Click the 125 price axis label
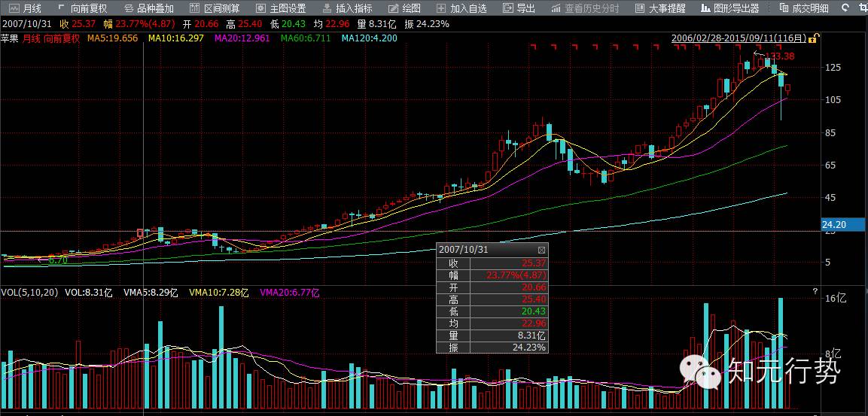This screenshot has width=868, height=416. click(x=833, y=68)
